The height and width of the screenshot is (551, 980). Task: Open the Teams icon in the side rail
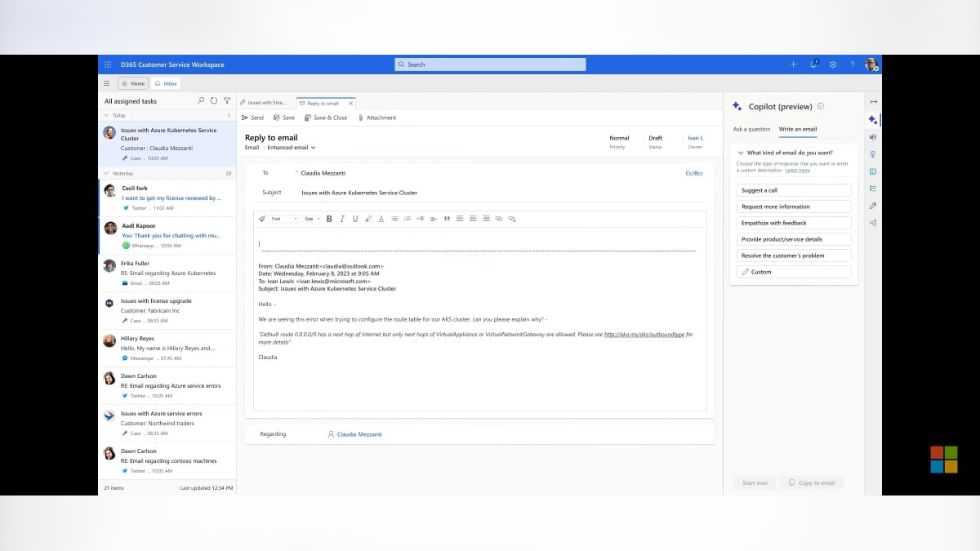tap(873, 137)
